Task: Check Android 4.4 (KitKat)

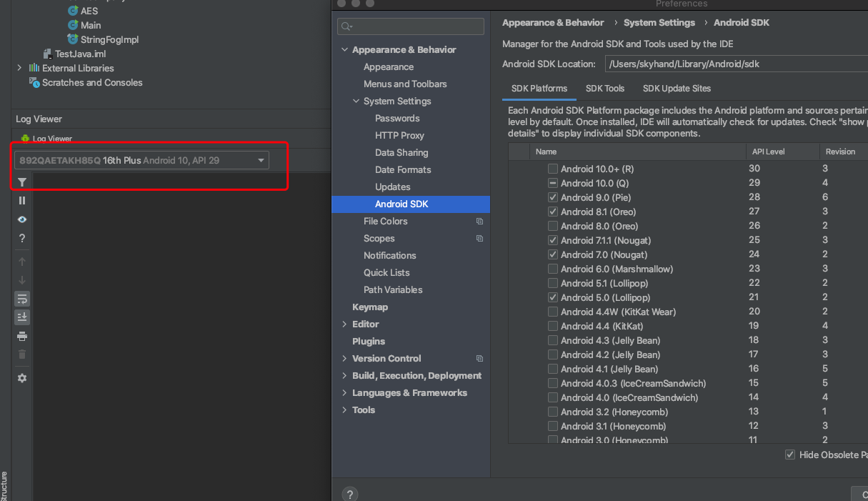Action: pyautogui.click(x=553, y=326)
